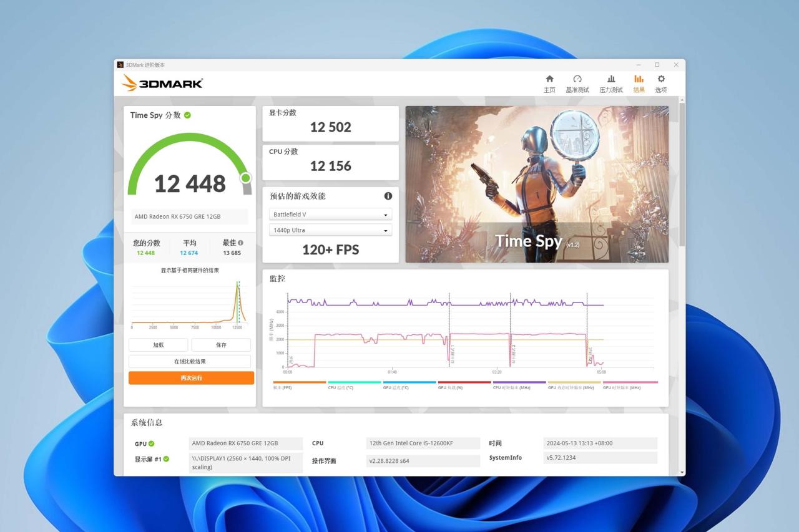The width and height of the screenshot is (799, 532).
Task: Click the 操作界面 version v2.28.8228 s64
Action: [x=423, y=461]
